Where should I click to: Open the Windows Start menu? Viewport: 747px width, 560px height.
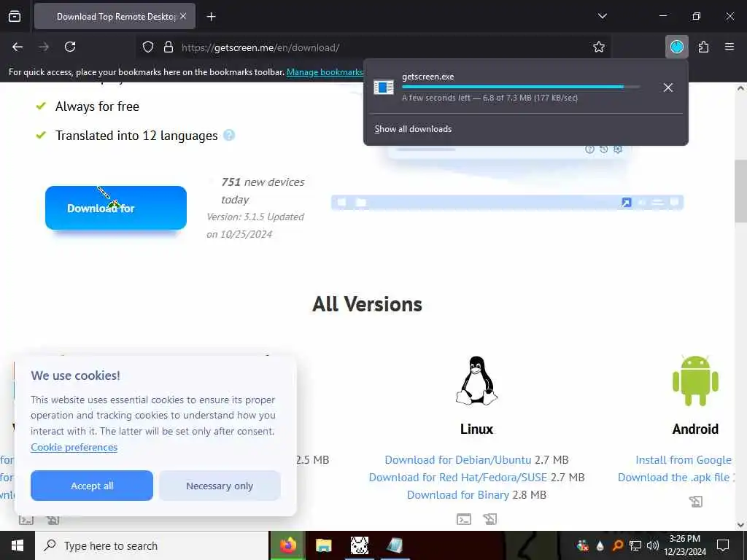pyautogui.click(x=18, y=545)
